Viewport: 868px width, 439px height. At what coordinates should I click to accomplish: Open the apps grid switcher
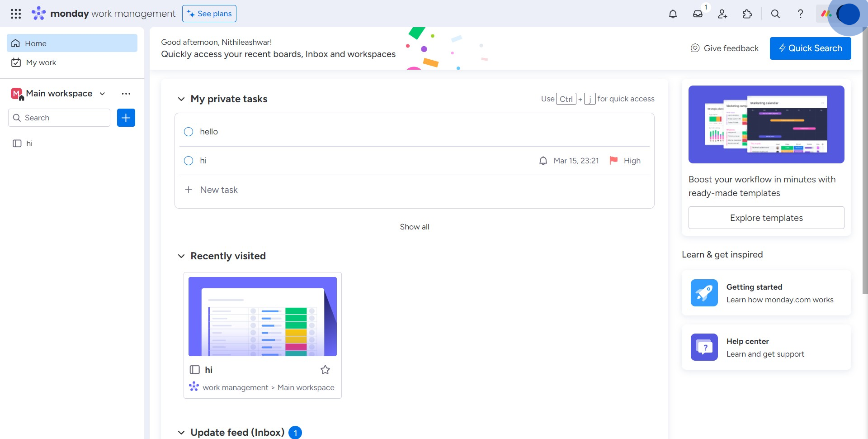coord(16,14)
